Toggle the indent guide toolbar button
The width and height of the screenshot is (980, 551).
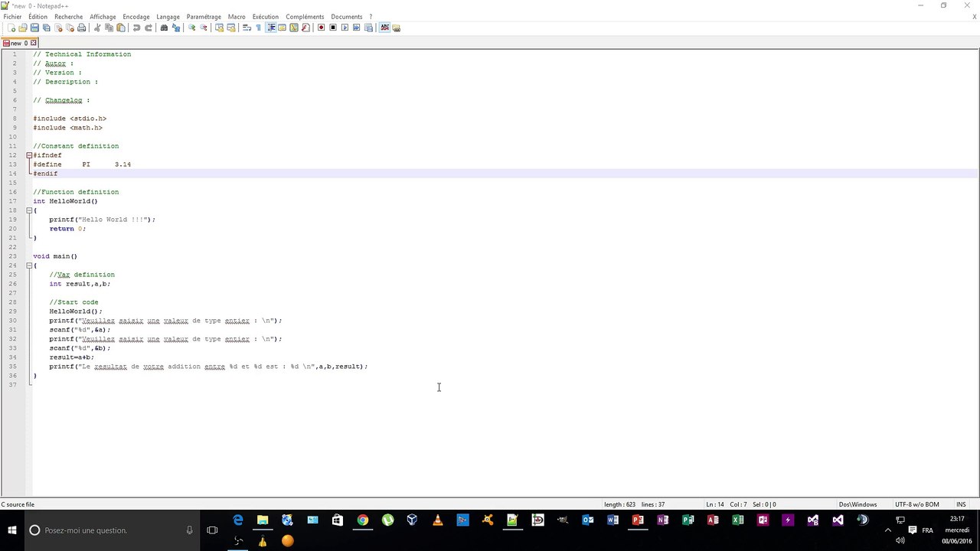[271, 28]
